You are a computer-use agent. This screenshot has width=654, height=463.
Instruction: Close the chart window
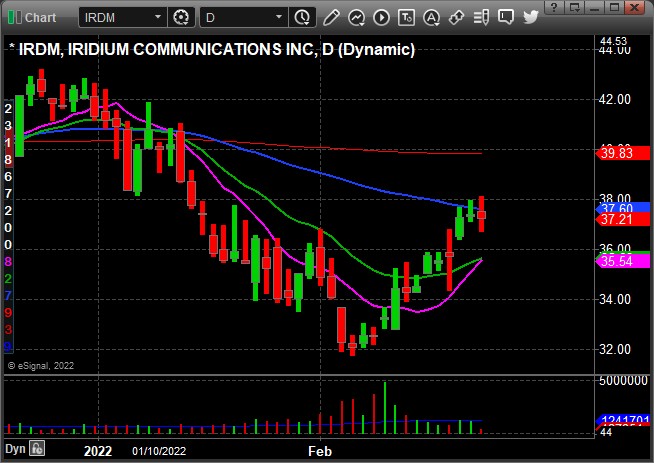[x=635, y=8]
